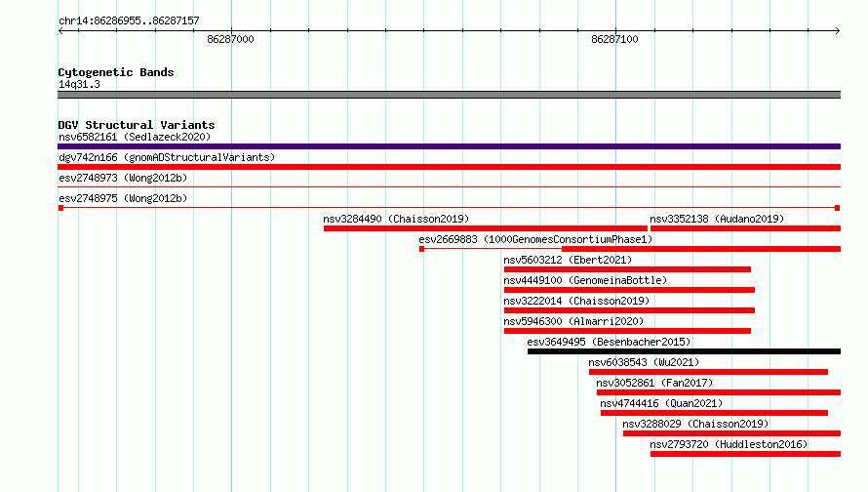Click the ruler's right arrow end
This screenshot has width=868, height=492.
click(837, 30)
